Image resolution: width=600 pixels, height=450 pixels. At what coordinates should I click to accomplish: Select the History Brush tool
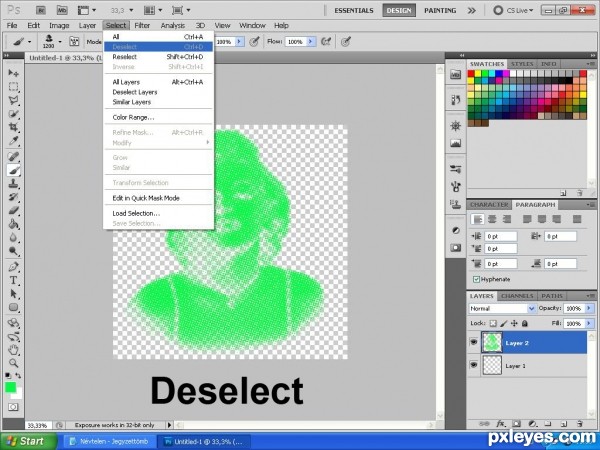pos(13,197)
